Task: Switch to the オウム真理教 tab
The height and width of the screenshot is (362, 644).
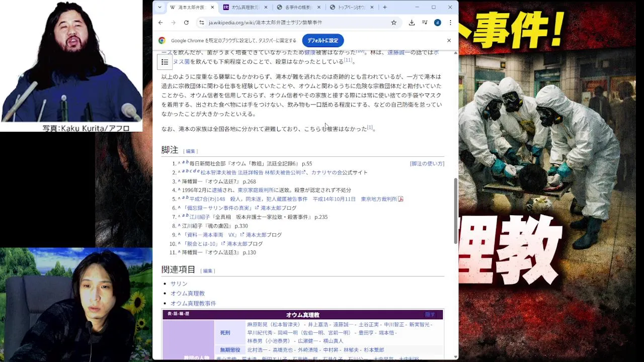Action: tap(246, 8)
